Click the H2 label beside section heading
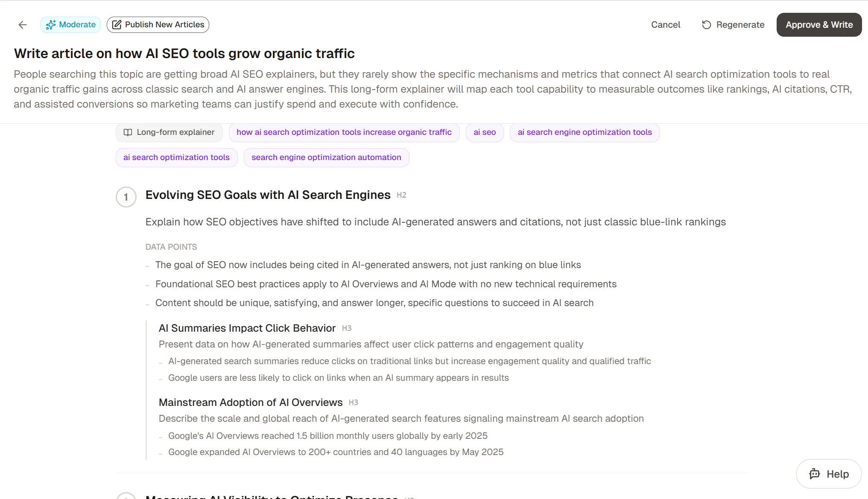The image size is (868, 499). (x=401, y=195)
